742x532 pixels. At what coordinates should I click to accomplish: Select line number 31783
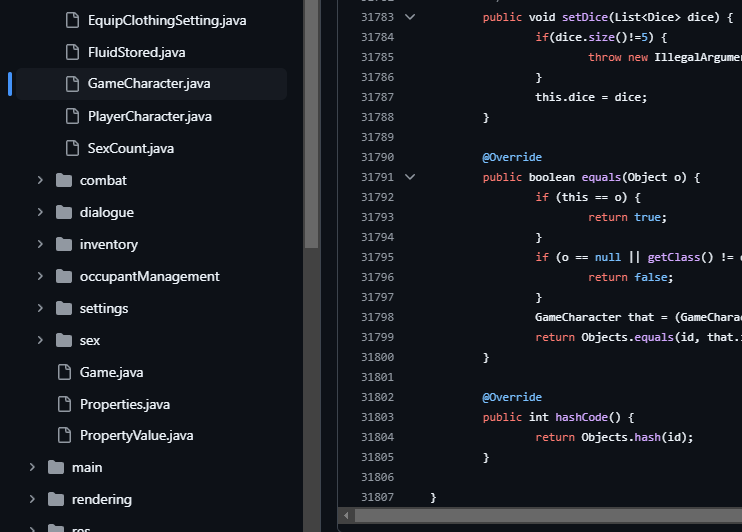click(x=377, y=17)
